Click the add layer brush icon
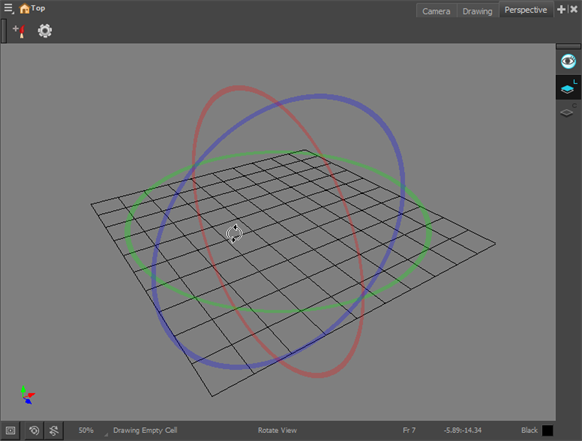The height and width of the screenshot is (441, 582). pyautogui.click(x=19, y=31)
